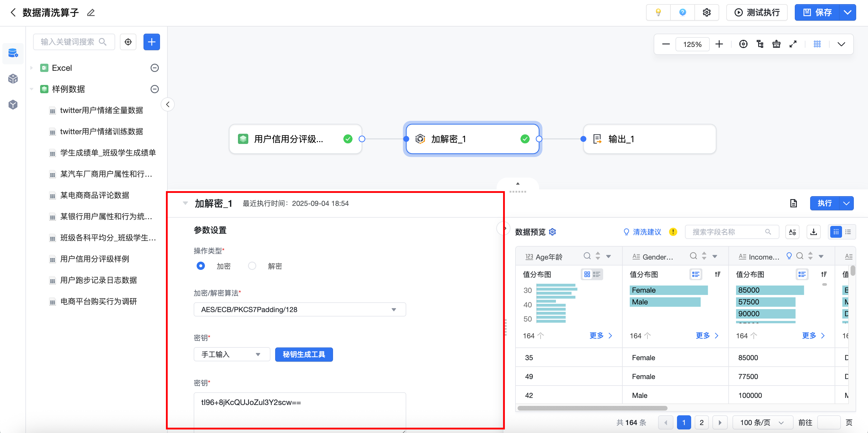Click the lightbulb tips icon in header

click(x=658, y=12)
